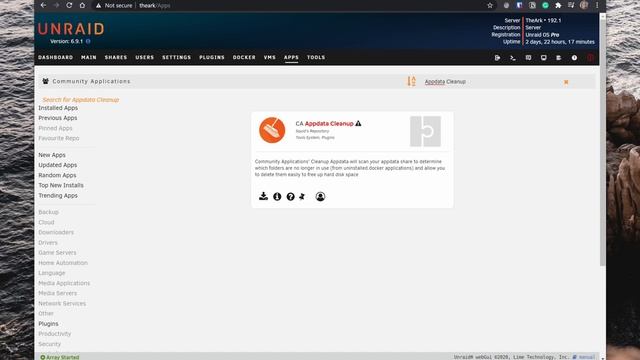The width and height of the screenshot is (640, 360).
Task: Open the Chrome three-dot menu
Action: [597, 5]
